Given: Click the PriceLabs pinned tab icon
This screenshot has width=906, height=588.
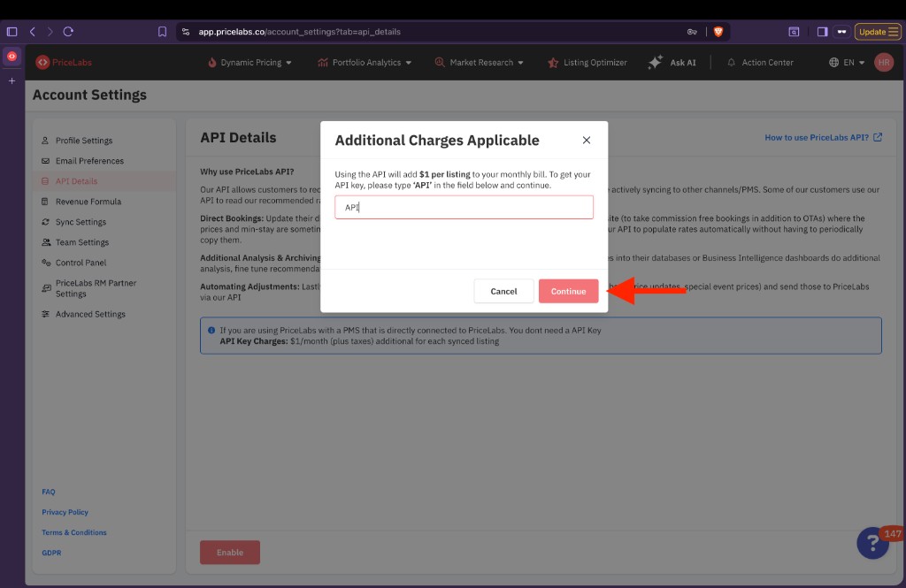Looking at the screenshot, I should (x=12, y=56).
